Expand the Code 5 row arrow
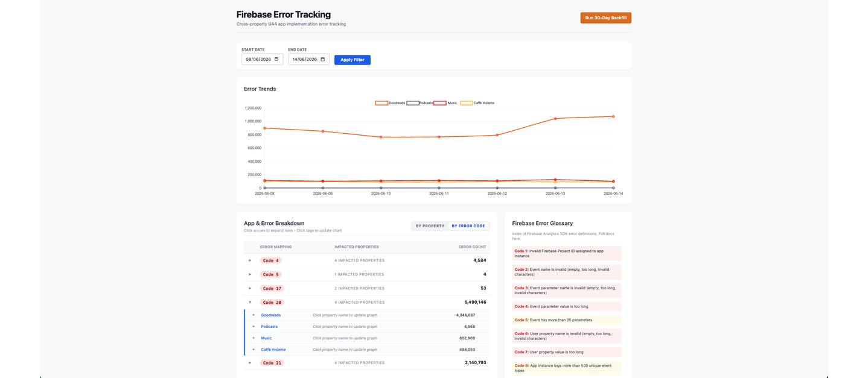The image size is (868, 378). 250,274
